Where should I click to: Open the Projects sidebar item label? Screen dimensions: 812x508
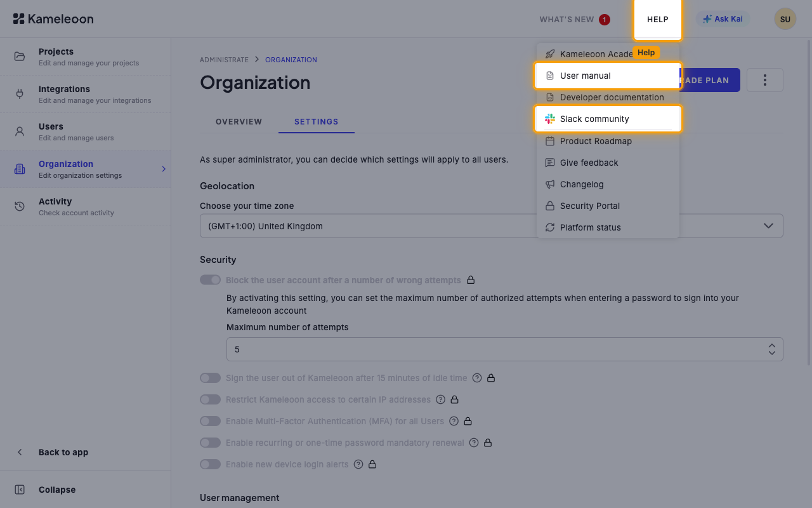tap(56, 51)
